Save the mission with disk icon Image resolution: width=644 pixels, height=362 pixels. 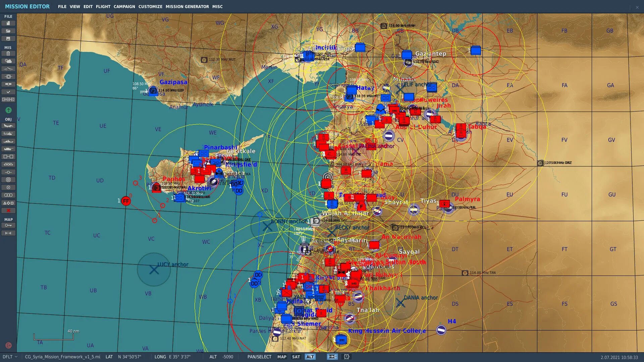[8, 39]
